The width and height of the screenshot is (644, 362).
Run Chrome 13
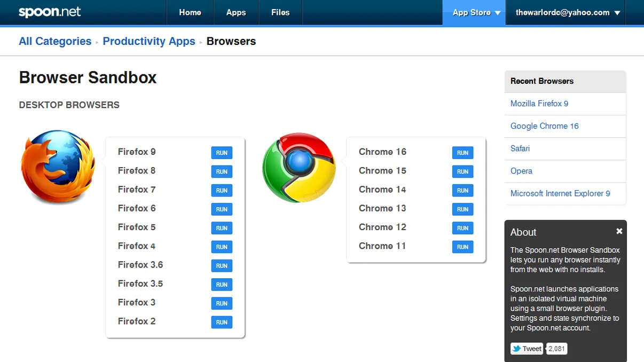pyautogui.click(x=462, y=209)
